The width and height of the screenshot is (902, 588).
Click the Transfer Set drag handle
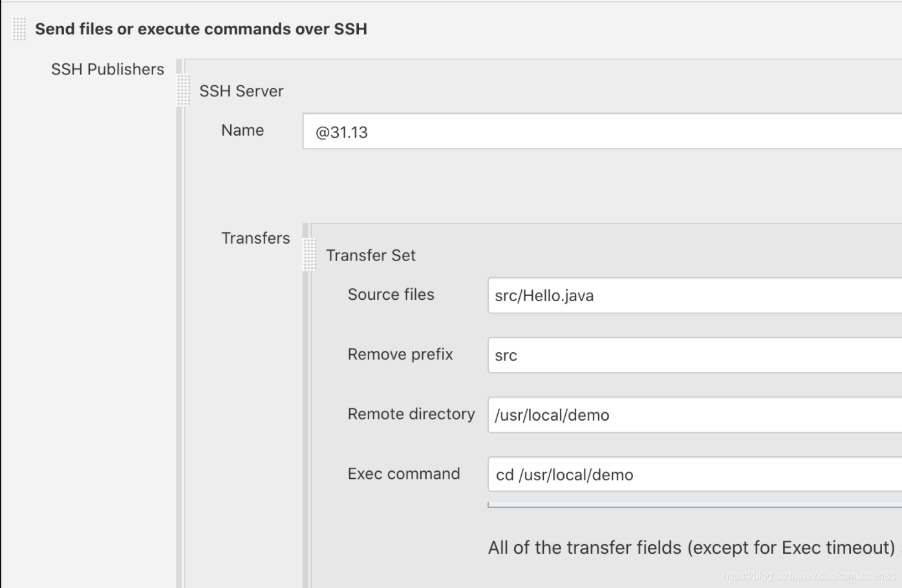(310, 255)
